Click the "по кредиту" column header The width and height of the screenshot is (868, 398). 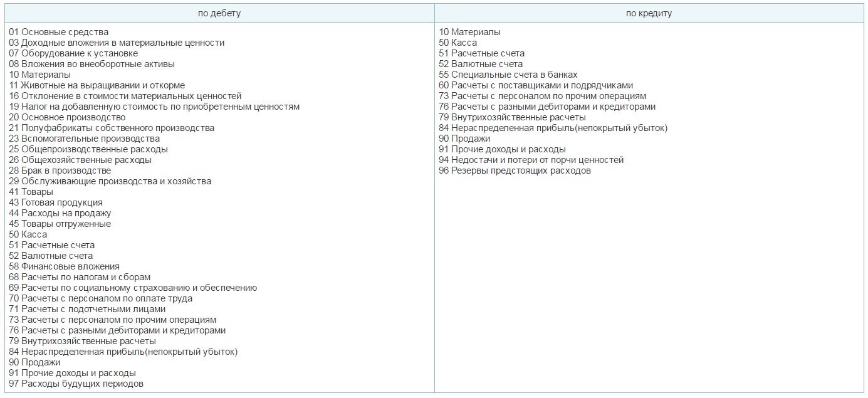(649, 13)
